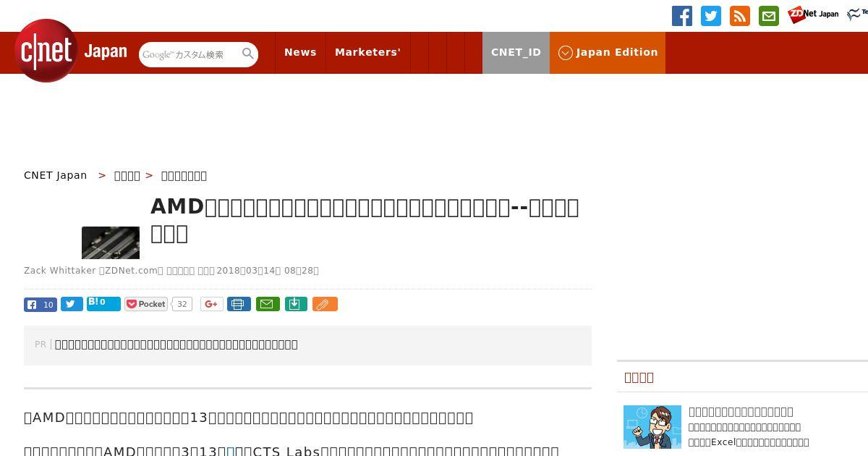Image resolution: width=868 pixels, height=456 pixels.
Task: Click the CNET Japan breadcrumb link
Action: pyautogui.click(x=56, y=175)
